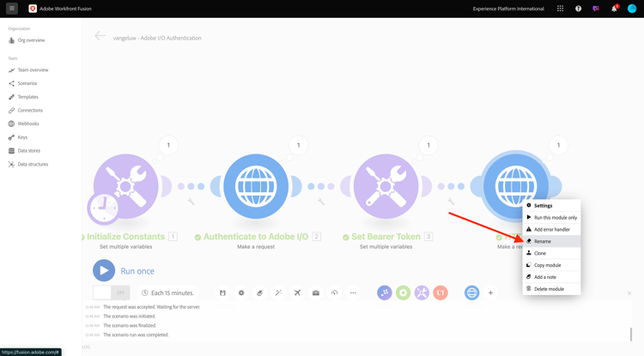The image size is (644, 356).
Task: Choose Clone in the context menu
Action: point(551,253)
